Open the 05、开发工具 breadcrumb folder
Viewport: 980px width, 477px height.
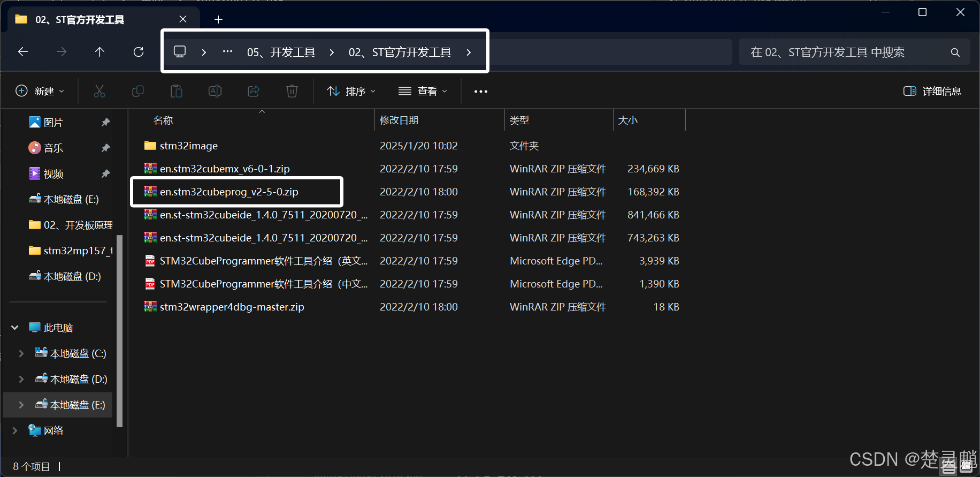tap(281, 52)
